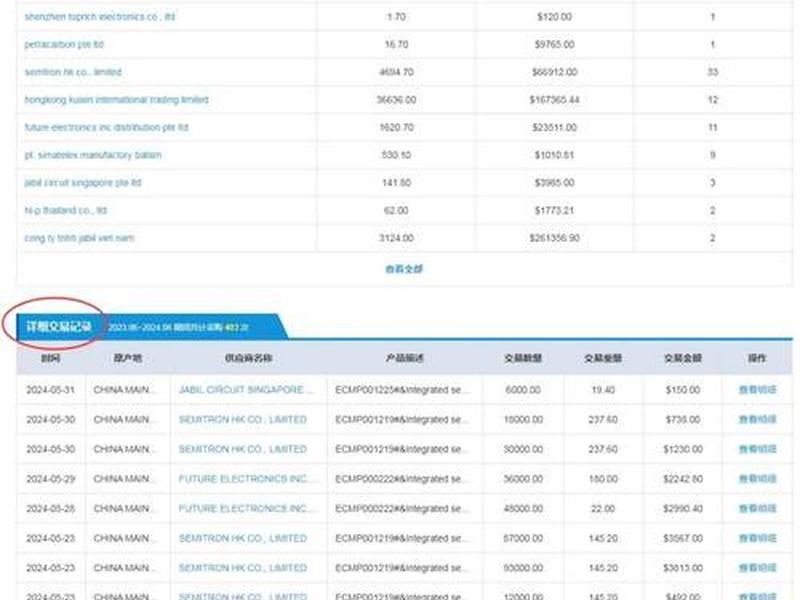Select the $167365.44 amount cell
The image size is (800, 600).
[x=555, y=99]
